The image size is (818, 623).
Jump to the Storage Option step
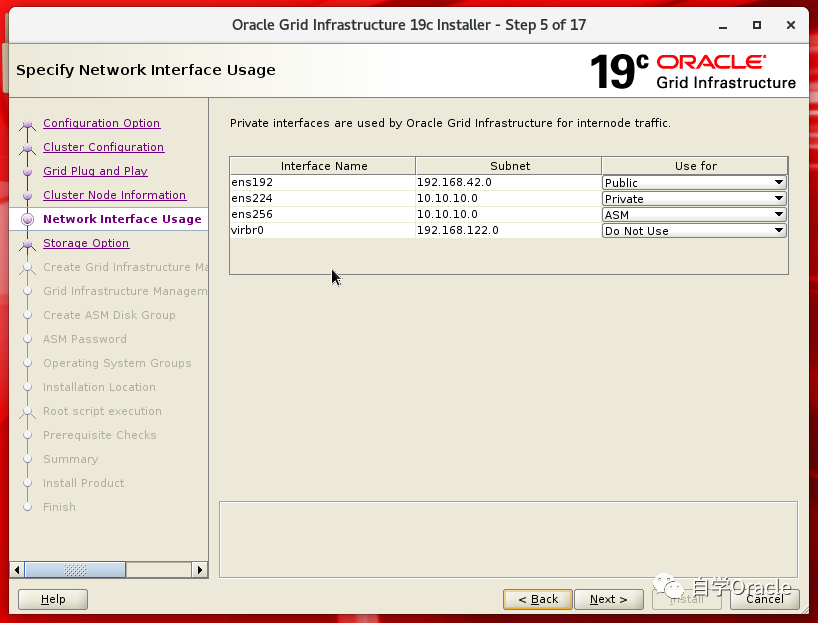[86, 243]
